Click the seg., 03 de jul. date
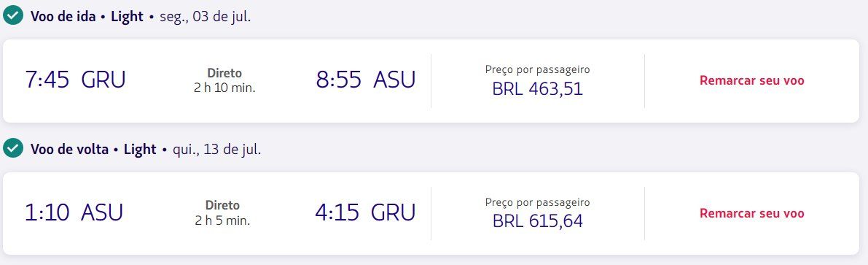This screenshot has height=265, width=868. [206, 17]
